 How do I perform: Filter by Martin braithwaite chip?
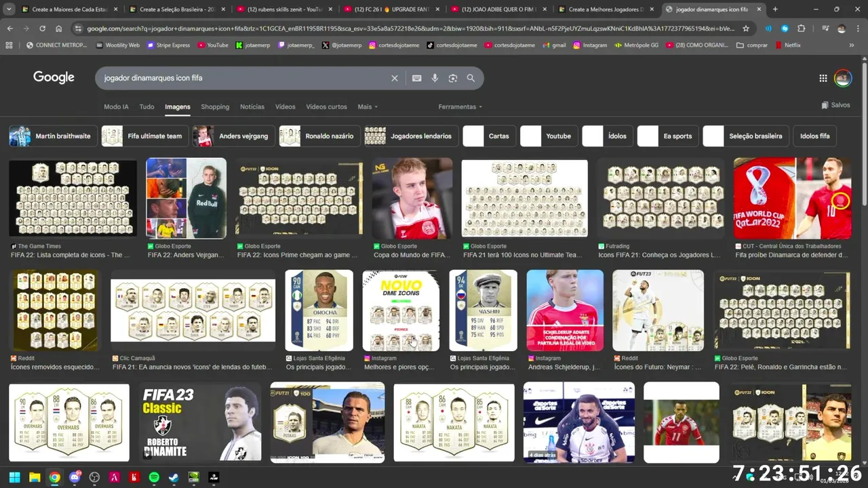tap(52, 136)
